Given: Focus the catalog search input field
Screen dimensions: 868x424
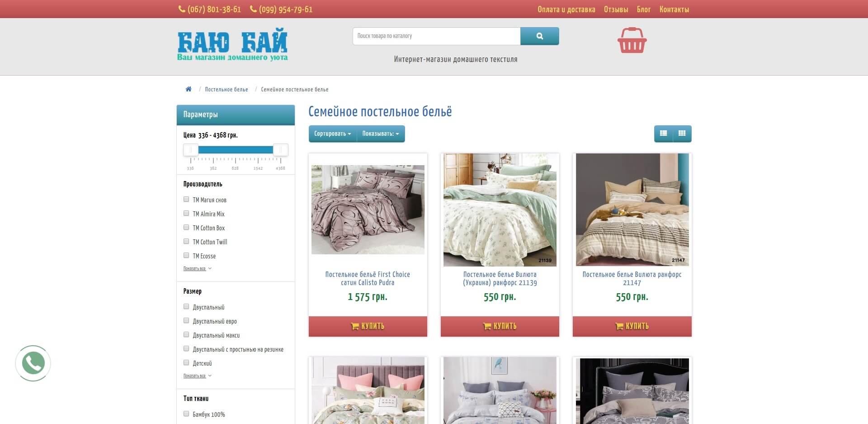Looking at the screenshot, I should [x=436, y=36].
